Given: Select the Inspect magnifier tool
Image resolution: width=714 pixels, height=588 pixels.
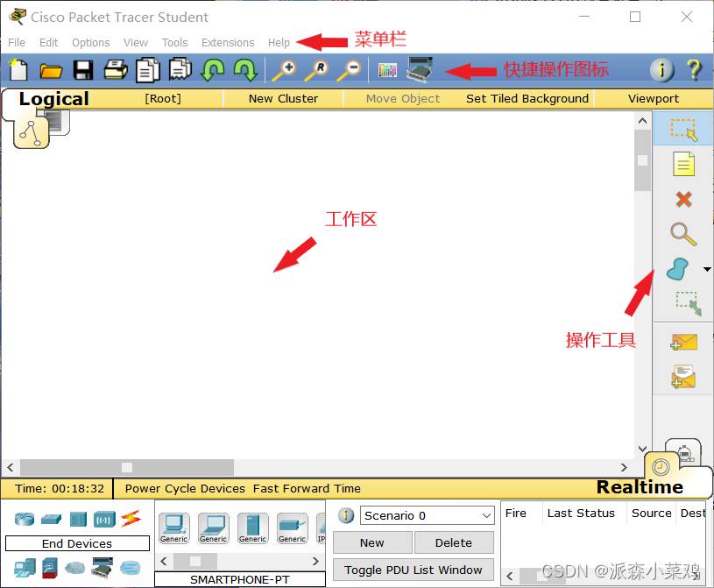Looking at the screenshot, I should pos(683,234).
